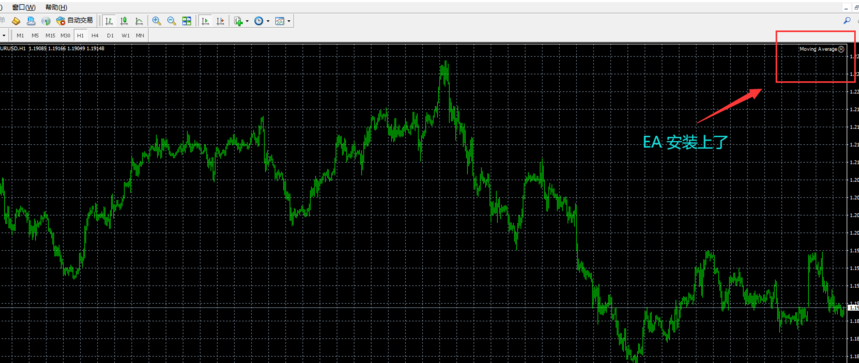Open the 窗口(W) menu
The height and width of the screenshot is (363, 859).
[24, 7]
